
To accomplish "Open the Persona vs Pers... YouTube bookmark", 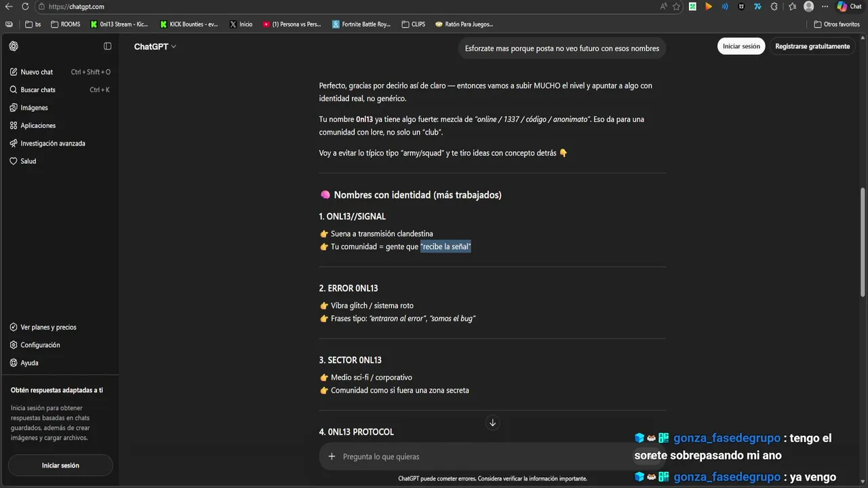I will [292, 24].
